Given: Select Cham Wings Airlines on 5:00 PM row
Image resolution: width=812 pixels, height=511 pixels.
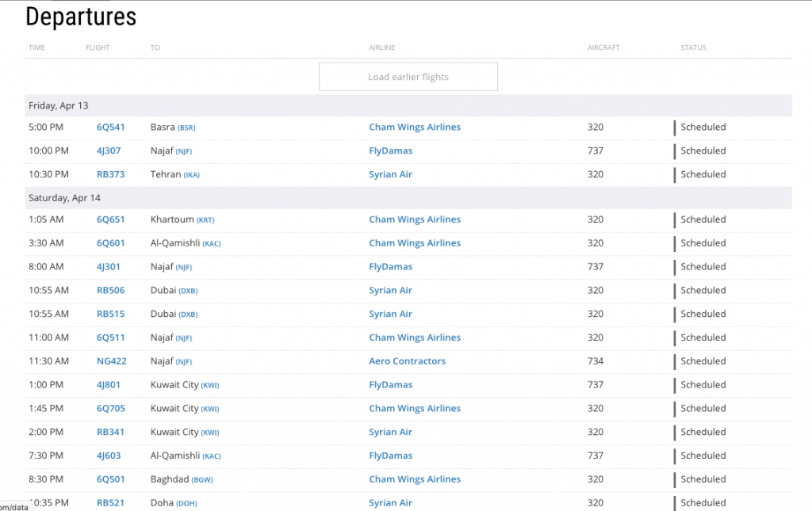Looking at the screenshot, I should coord(415,128).
